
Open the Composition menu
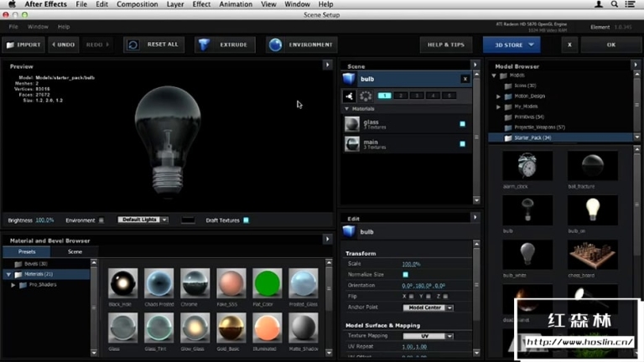click(138, 4)
